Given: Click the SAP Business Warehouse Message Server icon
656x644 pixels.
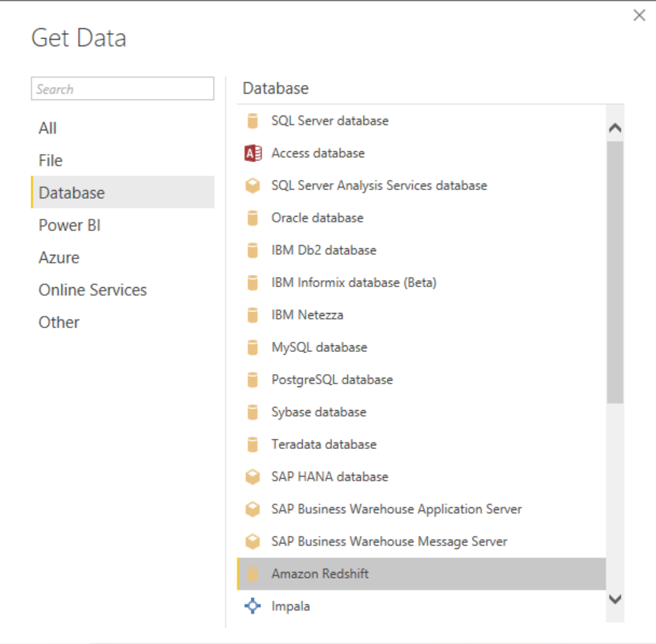Looking at the screenshot, I should [252, 542].
